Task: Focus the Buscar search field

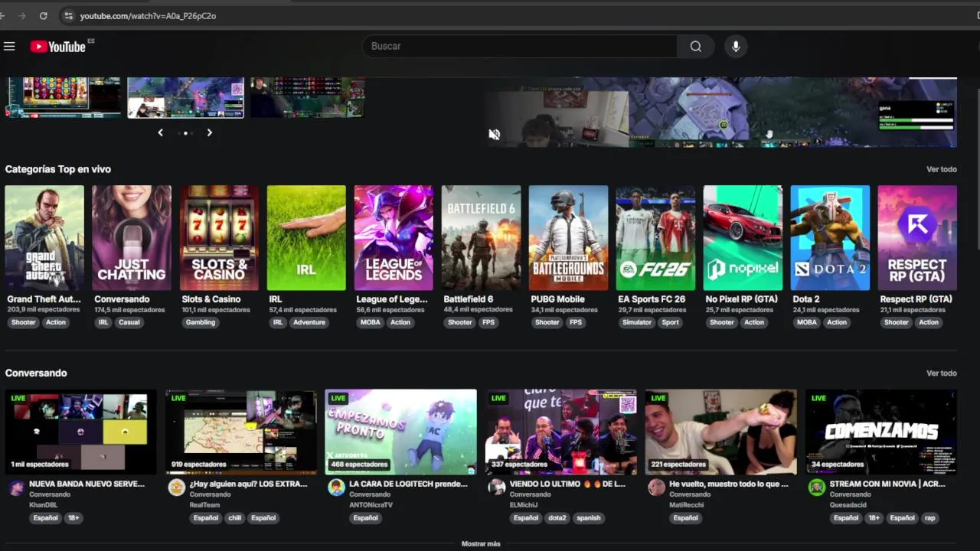Action: click(520, 47)
